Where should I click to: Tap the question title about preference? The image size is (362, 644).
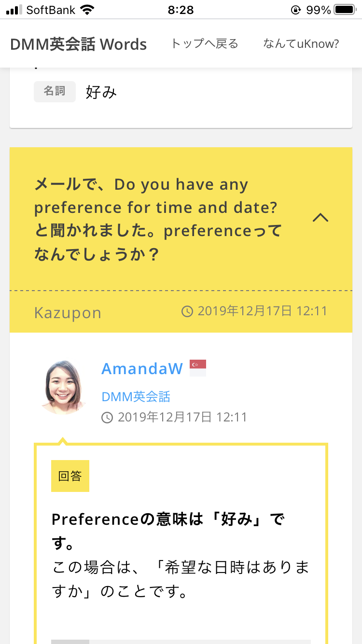point(158,219)
